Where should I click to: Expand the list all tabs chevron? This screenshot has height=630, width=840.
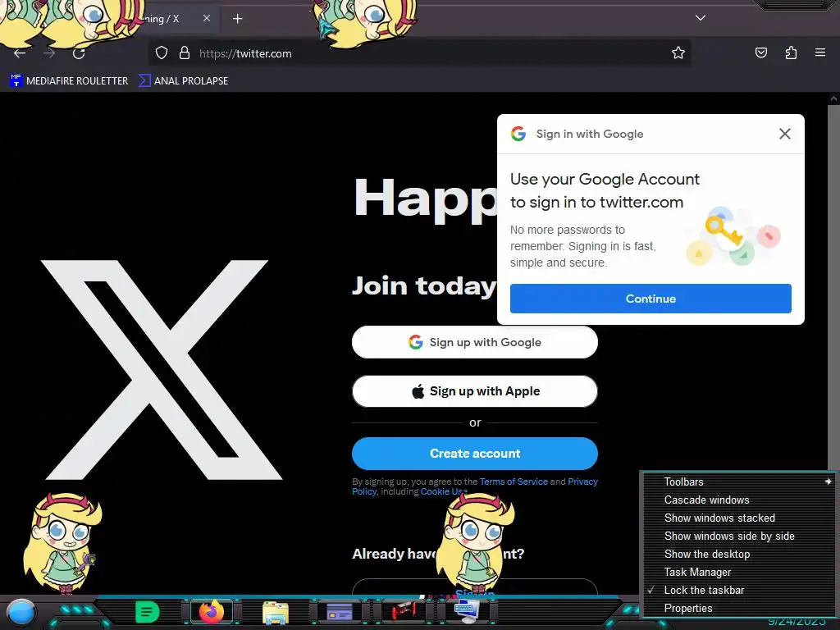[701, 18]
